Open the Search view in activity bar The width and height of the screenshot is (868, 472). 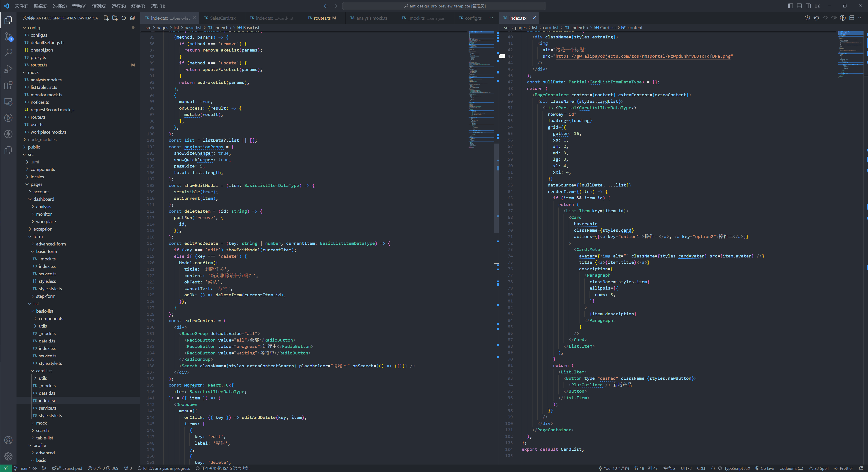8,52
